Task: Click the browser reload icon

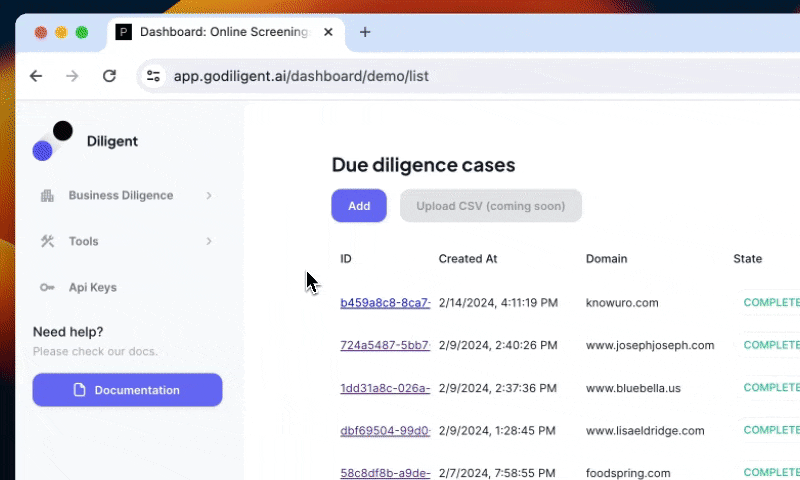Action: [110, 76]
